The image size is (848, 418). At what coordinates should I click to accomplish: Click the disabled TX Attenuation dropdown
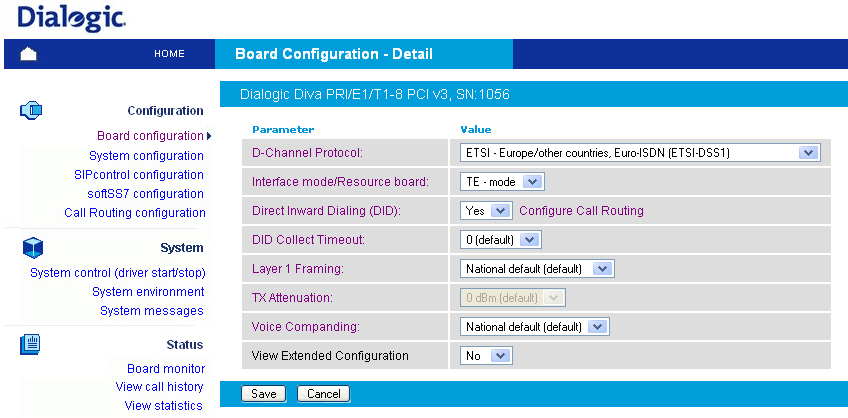[512, 298]
